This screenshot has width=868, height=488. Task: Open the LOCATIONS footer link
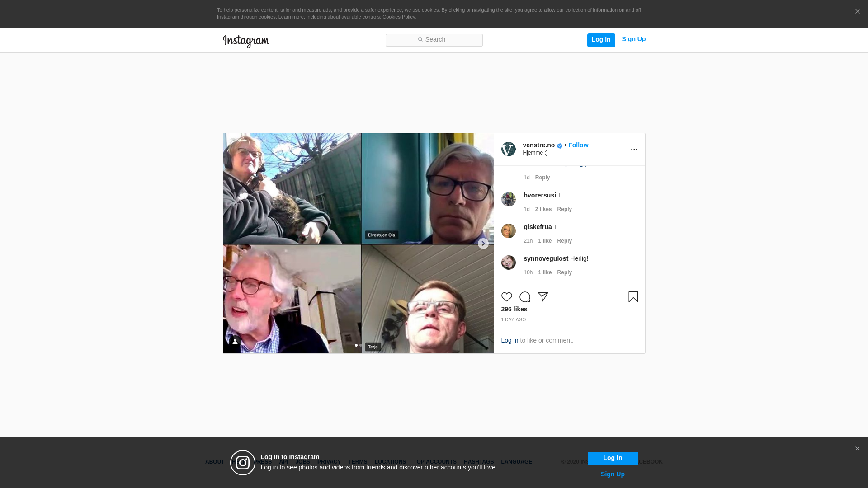pyautogui.click(x=390, y=462)
